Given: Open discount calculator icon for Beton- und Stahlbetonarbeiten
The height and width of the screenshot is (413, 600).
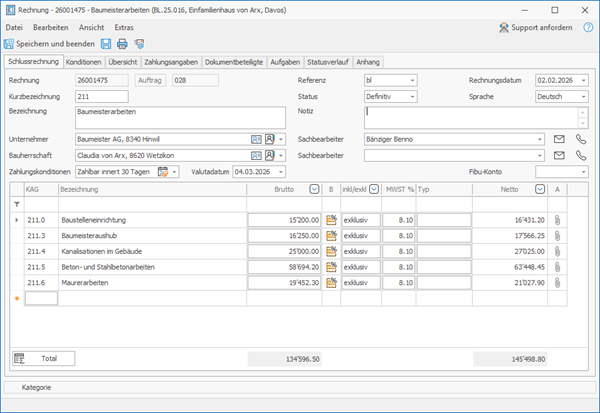Looking at the screenshot, I should tap(331, 267).
